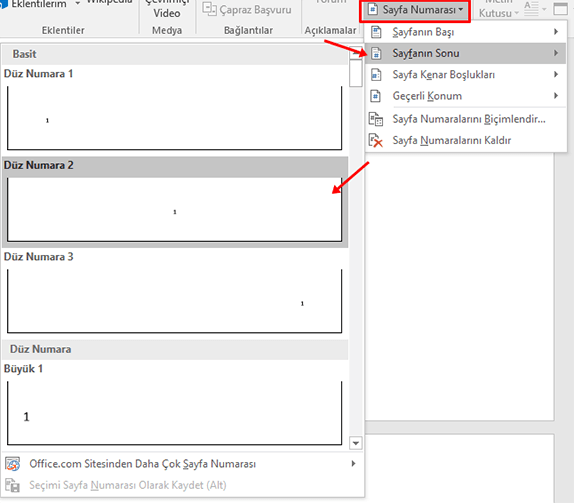Pick the Düz Numara 2 centered preview
This screenshot has width=574, height=503.
tap(175, 209)
